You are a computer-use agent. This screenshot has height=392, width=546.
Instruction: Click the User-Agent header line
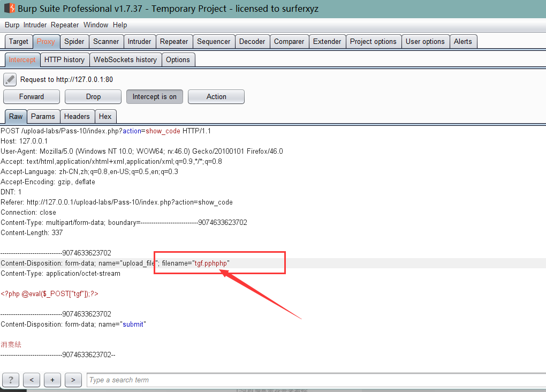142,151
